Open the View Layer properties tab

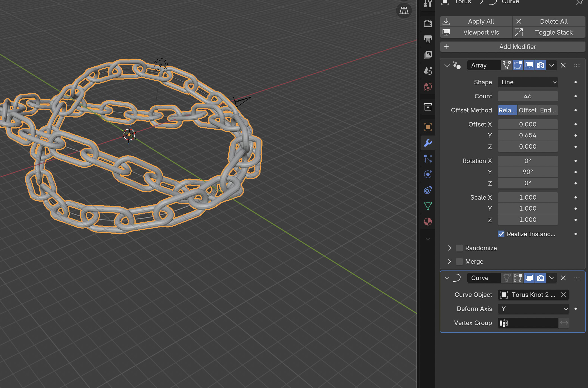(x=428, y=55)
